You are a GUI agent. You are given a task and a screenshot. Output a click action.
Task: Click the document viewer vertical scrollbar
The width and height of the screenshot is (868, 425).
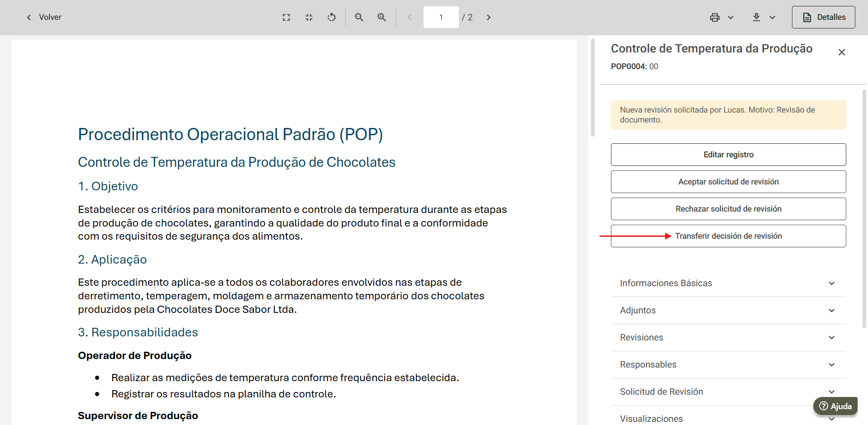(593, 88)
